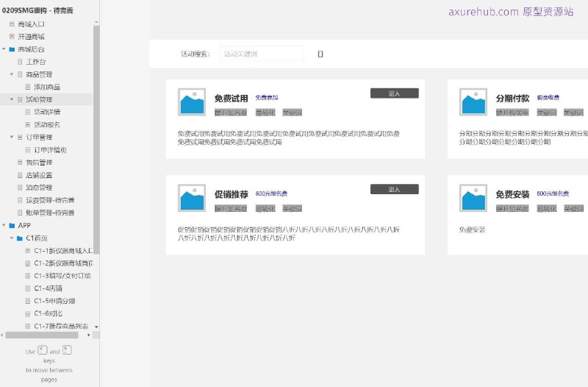
Task: Click the 提升知名度 tag on 促销推荐 card
Action: click(x=231, y=209)
